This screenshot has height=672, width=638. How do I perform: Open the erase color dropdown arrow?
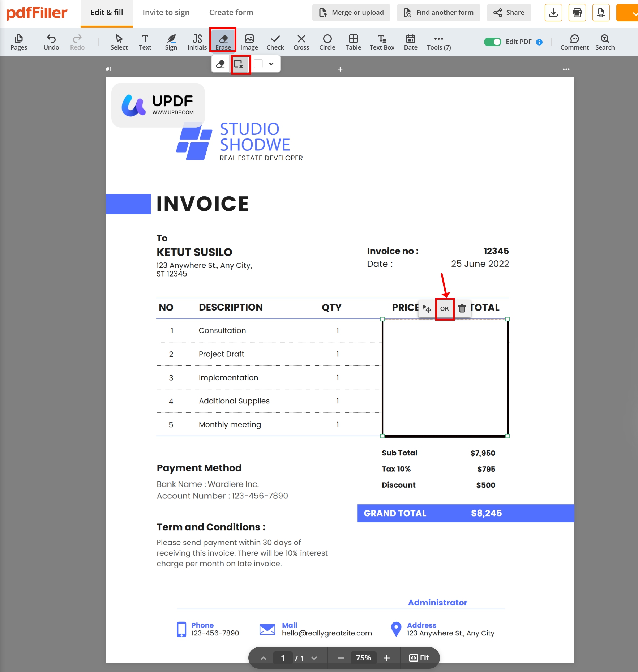[271, 64]
